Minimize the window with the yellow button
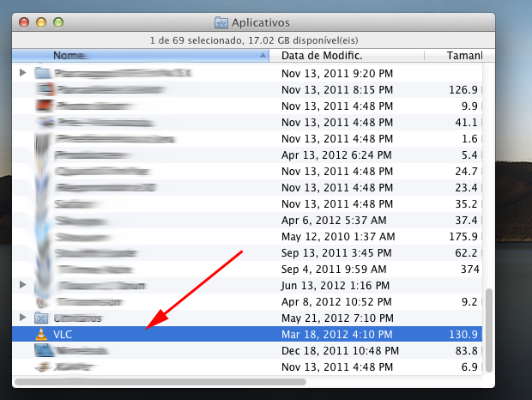Viewport: 532px width, 400px height. pyautogui.click(x=41, y=22)
